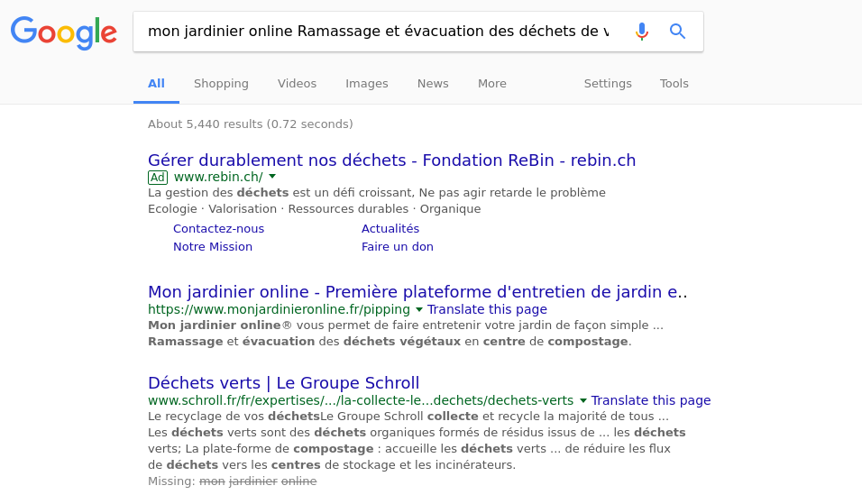Switch to the Images tab

(x=367, y=84)
